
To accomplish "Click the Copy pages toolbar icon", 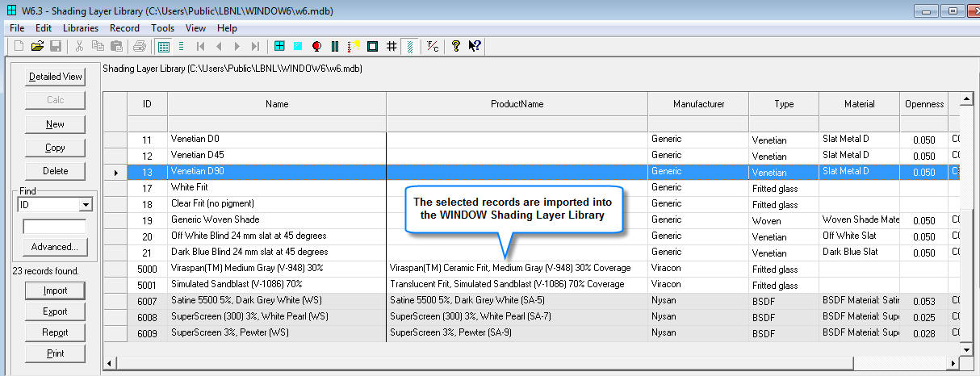I will [x=98, y=46].
